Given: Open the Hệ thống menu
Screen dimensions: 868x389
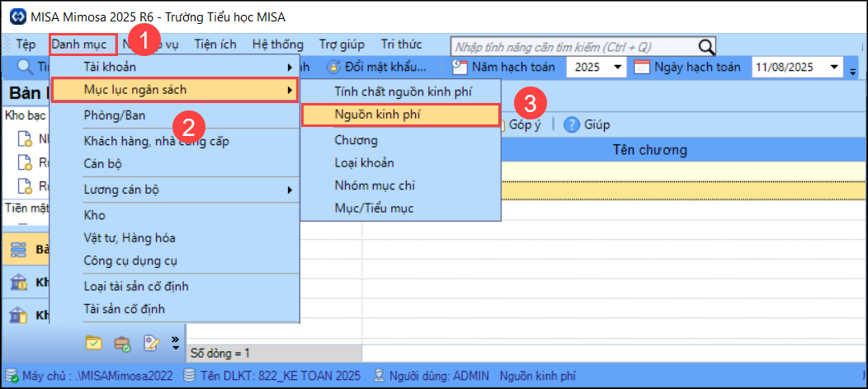Looking at the screenshot, I should pyautogui.click(x=278, y=45).
